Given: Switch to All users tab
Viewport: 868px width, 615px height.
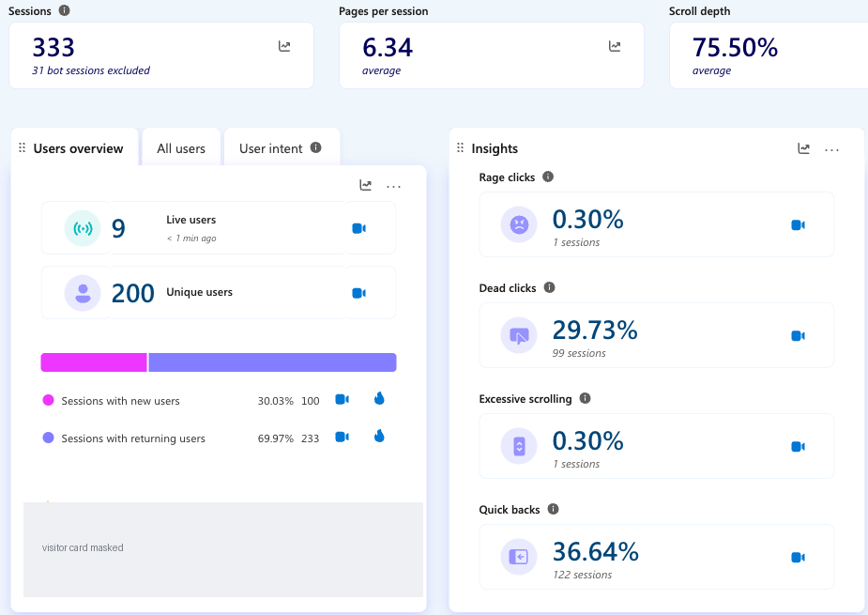Looking at the screenshot, I should 181,148.
